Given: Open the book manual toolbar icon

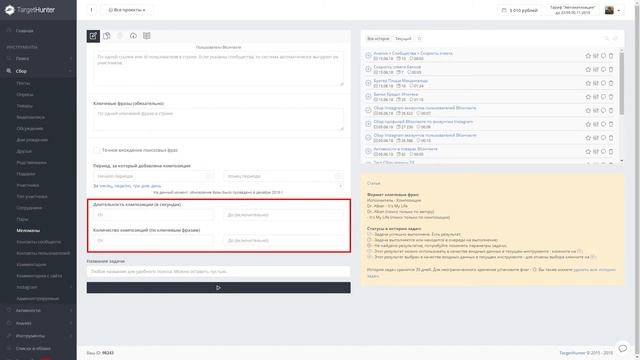Looking at the screenshot, I should [147, 36].
